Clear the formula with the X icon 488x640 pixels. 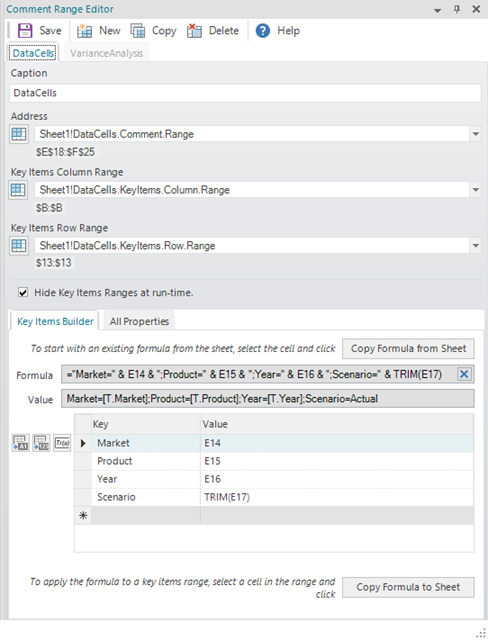tap(464, 374)
